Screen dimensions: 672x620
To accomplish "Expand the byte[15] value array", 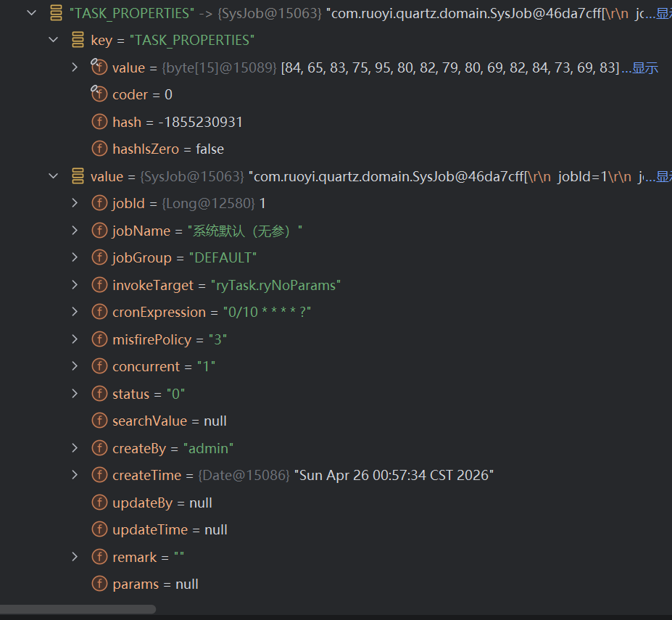I will pos(75,67).
